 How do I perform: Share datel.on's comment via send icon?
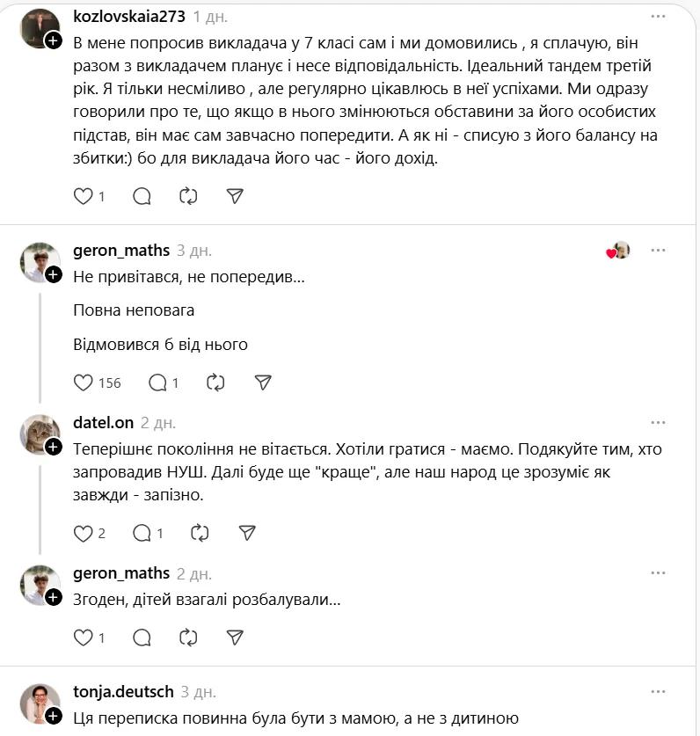247,533
